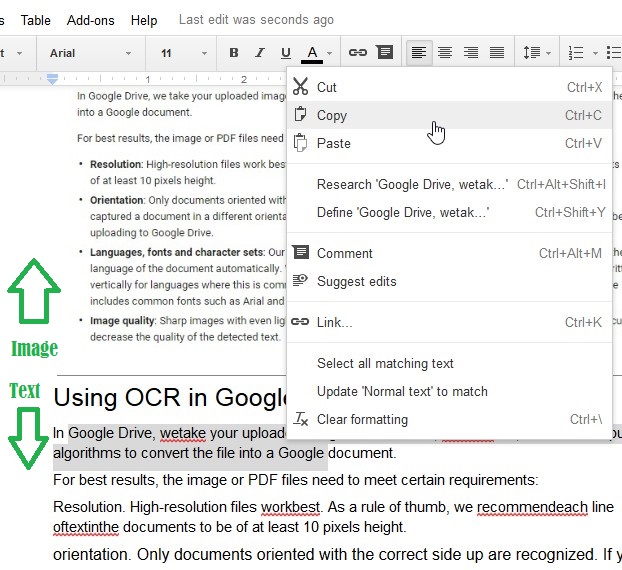Choose Select all matching text
This screenshot has height=570, width=622.
[449, 363]
